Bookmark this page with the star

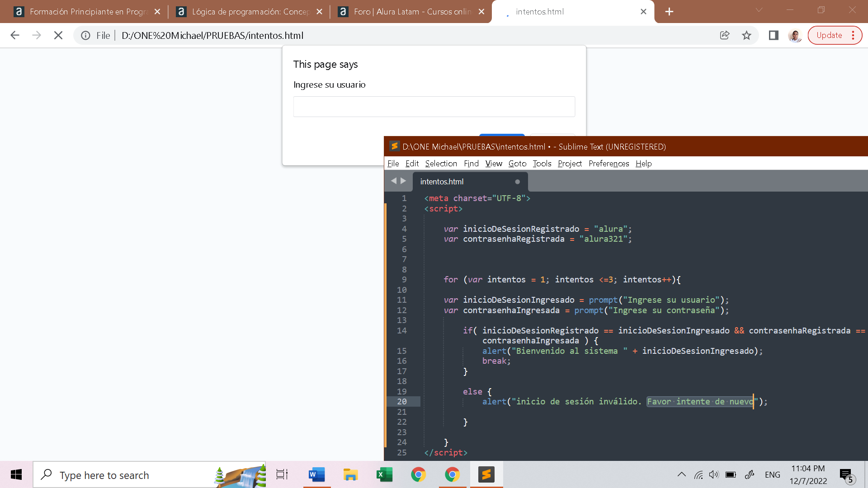tap(746, 35)
